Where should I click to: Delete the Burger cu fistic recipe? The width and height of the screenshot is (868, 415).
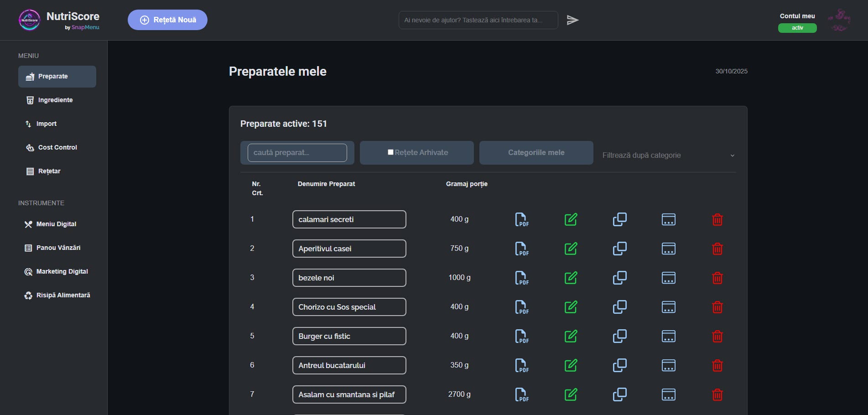pos(717,336)
